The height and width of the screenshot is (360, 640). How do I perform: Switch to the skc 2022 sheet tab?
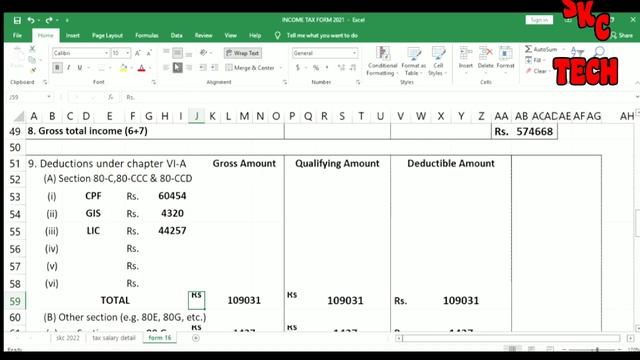tap(68, 338)
